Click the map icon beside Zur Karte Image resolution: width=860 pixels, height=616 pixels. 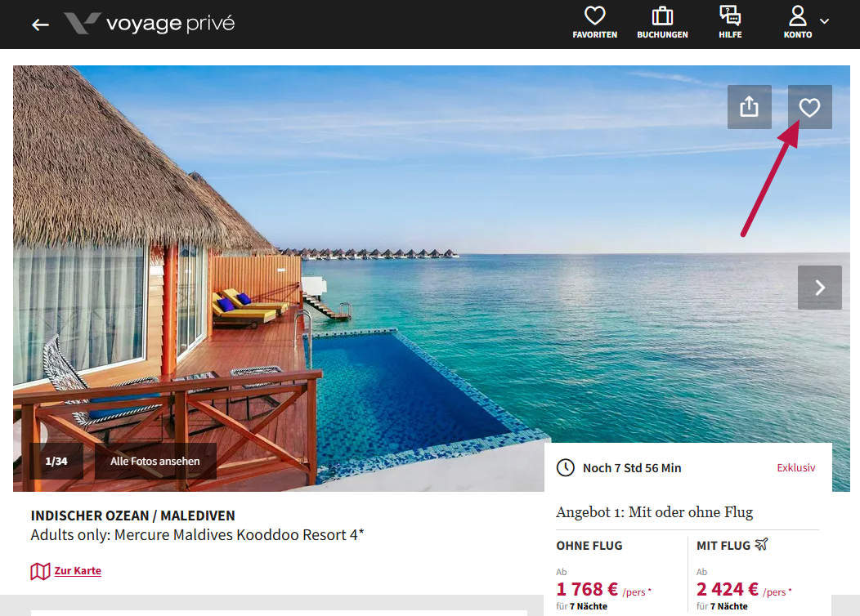(x=40, y=571)
